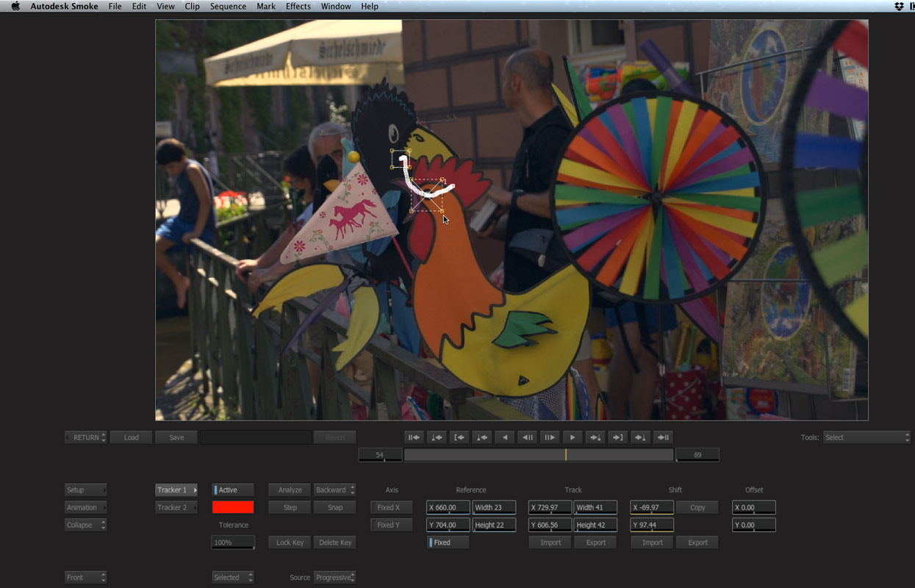Toggle the Fixed reference option

448,542
